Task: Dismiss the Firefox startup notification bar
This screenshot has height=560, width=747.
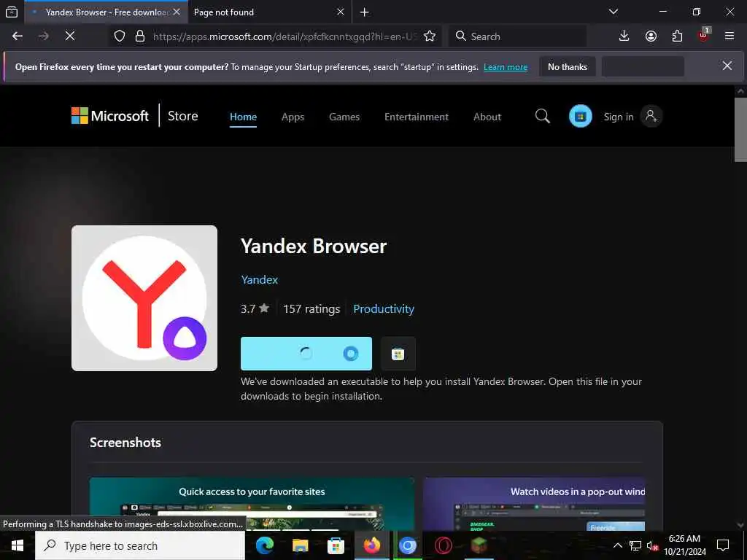Action: coord(727,66)
